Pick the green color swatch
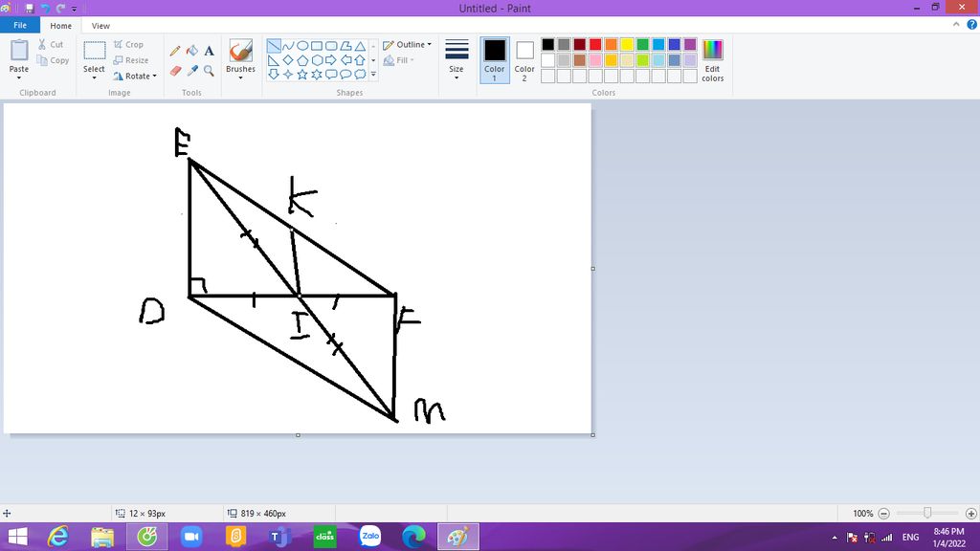The height and width of the screenshot is (551, 980). (x=642, y=44)
